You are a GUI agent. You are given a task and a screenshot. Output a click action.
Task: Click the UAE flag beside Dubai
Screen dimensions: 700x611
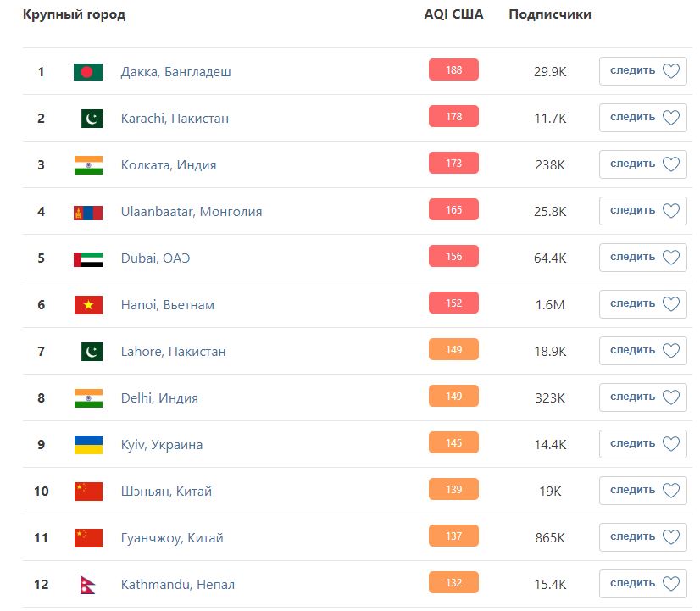[88, 258]
